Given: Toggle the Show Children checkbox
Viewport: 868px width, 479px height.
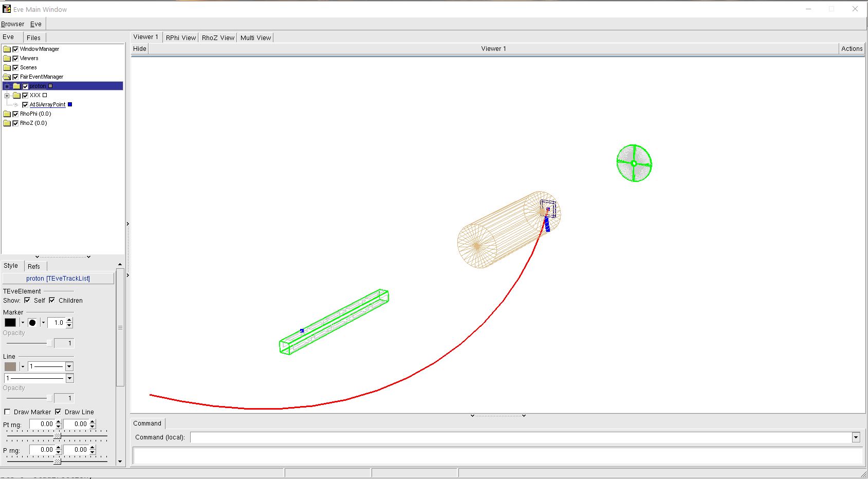Looking at the screenshot, I should tap(52, 300).
